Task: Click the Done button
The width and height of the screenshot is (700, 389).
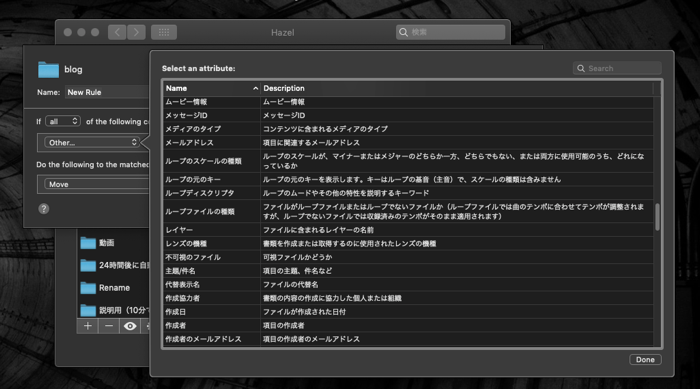Action: click(x=645, y=360)
